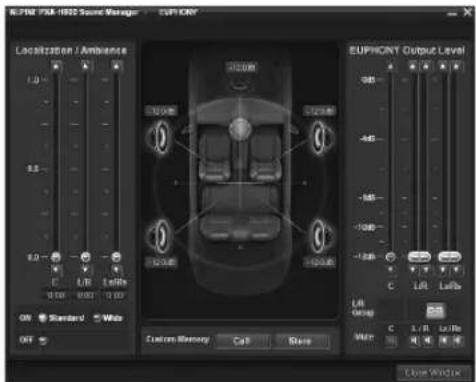Click the up arrow above the Output Level C fader
The image size is (476, 382).
click(390, 67)
